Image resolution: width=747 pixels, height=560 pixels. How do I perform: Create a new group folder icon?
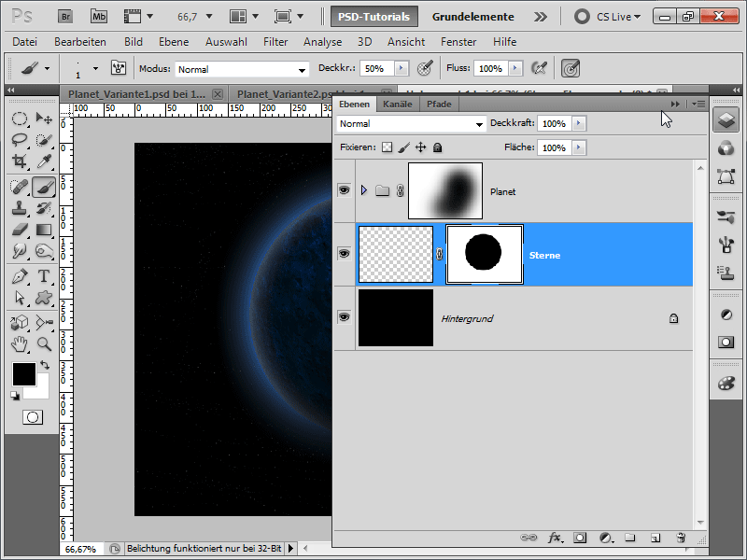[629, 538]
